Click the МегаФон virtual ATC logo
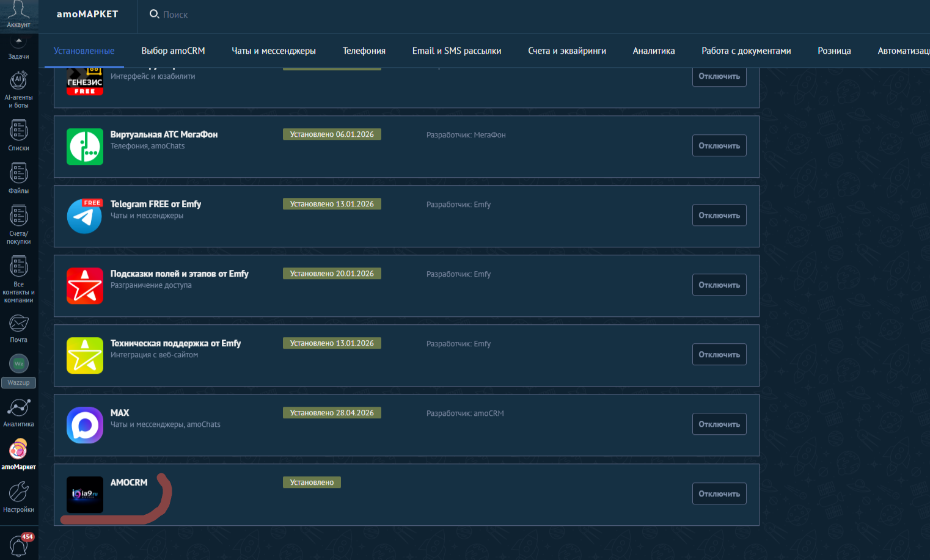 pyautogui.click(x=85, y=147)
